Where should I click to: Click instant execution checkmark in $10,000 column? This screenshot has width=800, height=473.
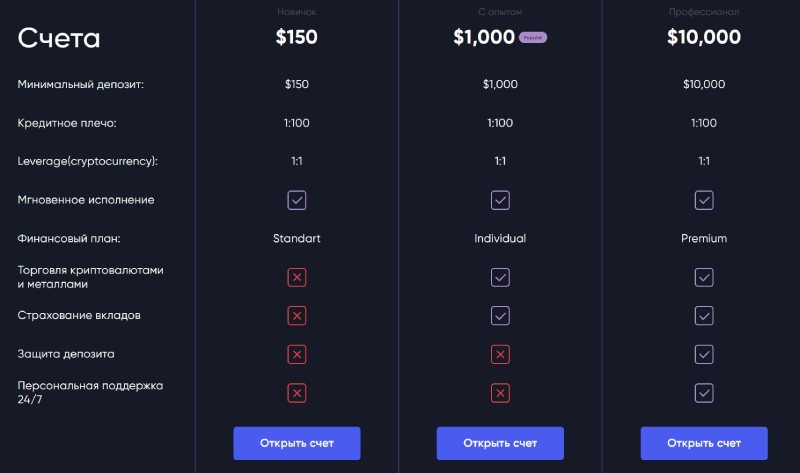click(704, 200)
